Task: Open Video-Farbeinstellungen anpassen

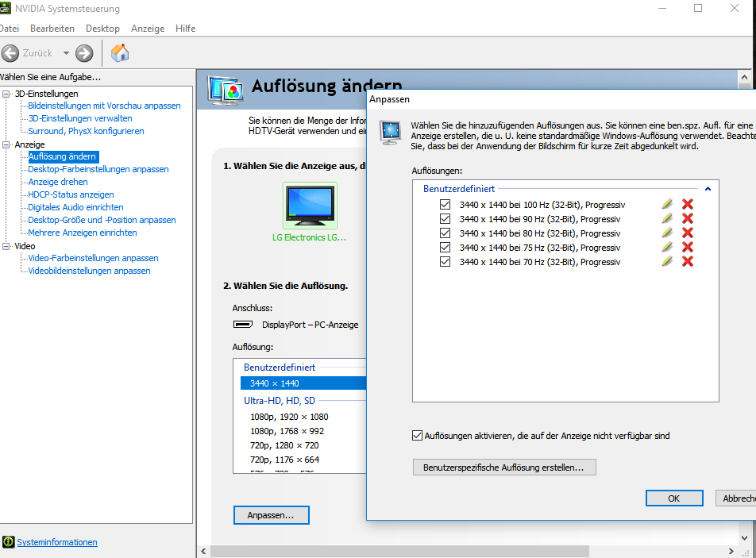Action: click(x=93, y=258)
